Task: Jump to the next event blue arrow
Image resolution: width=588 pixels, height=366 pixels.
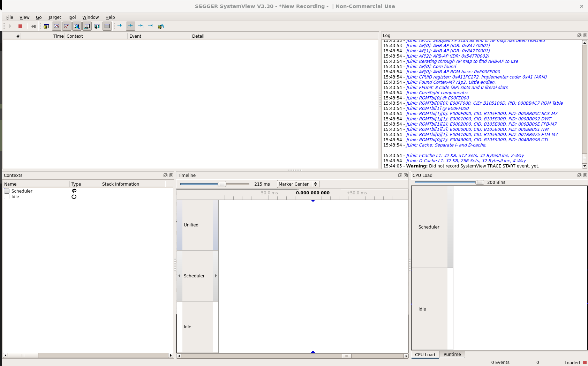Action: (120, 26)
